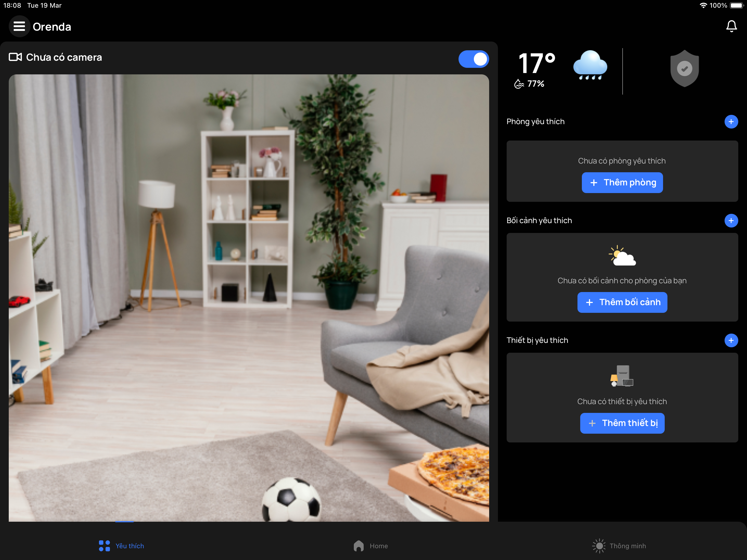Tap the devices illustration icon
Viewport: 747px width, 560px height.
(x=622, y=376)
